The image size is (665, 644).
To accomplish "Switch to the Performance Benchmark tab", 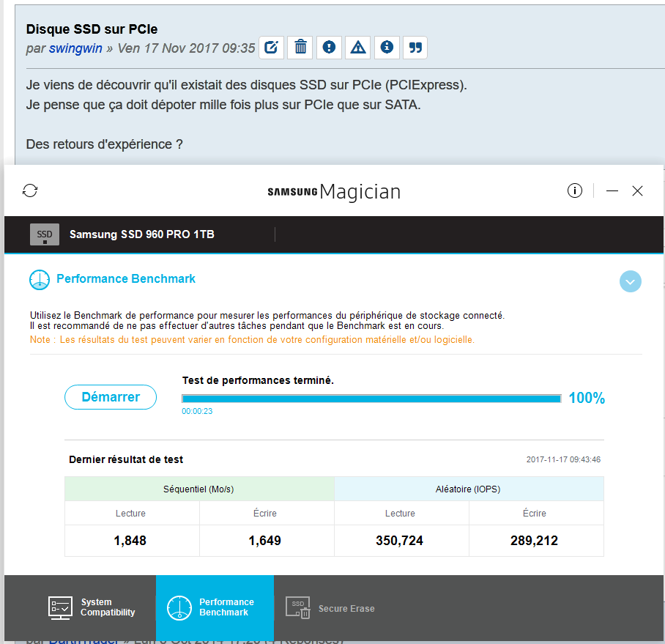I will tap(215, 607).
